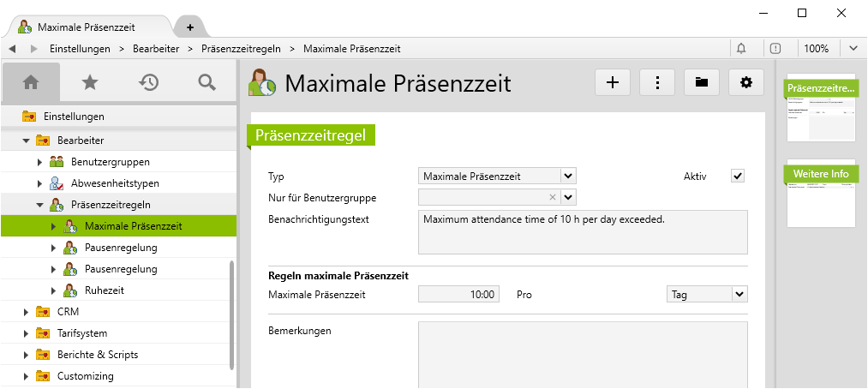Show favorites with the star icon
Screen dimensions: 868x389
coord(90,82)
